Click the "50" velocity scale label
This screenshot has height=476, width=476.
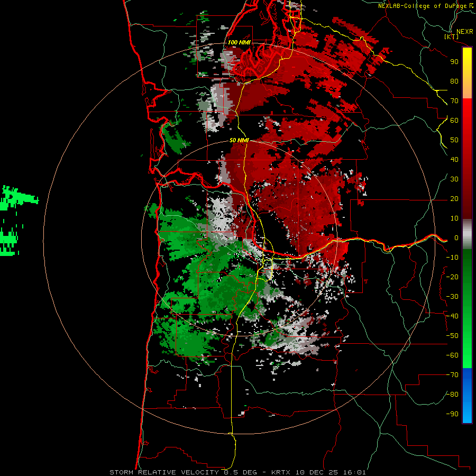tap(454, 140)
